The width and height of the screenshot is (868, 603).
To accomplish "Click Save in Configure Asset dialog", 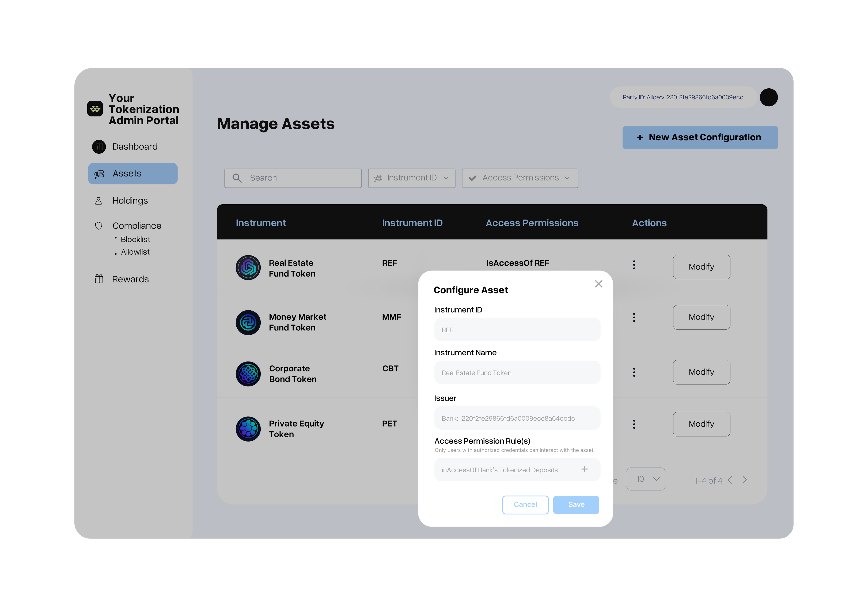I will point(576,505).
